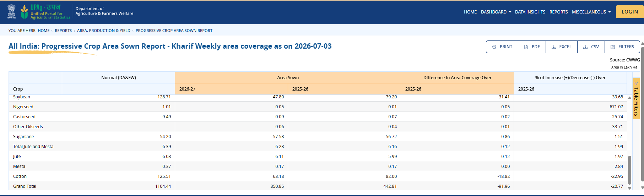Click the table scroll-up arrow
This screenshot has height=196, width=644.
coord(629,98)
